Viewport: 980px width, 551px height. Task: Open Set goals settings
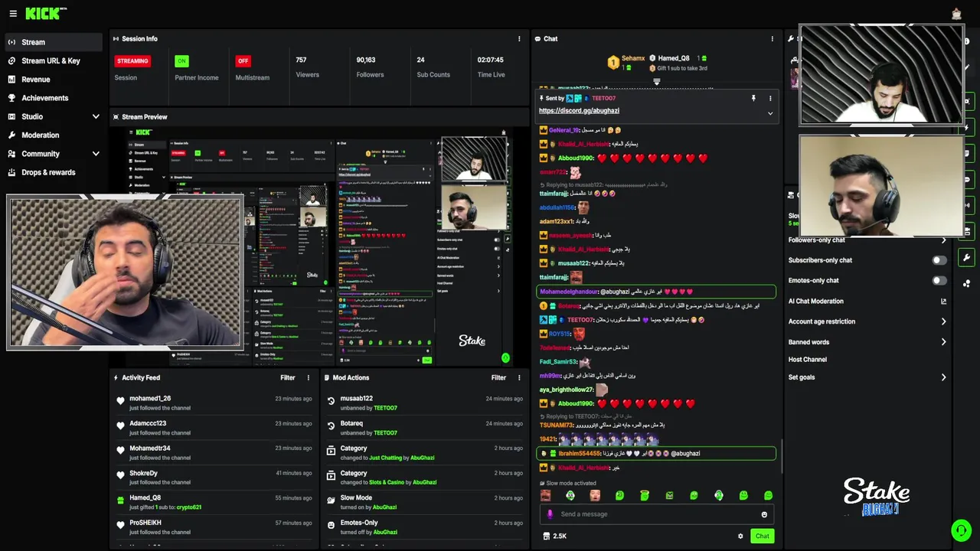click(867, 377)
